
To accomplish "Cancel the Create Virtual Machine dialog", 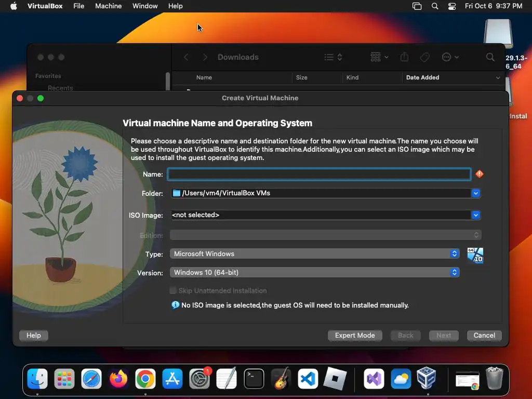I will [x=484, y=335].
